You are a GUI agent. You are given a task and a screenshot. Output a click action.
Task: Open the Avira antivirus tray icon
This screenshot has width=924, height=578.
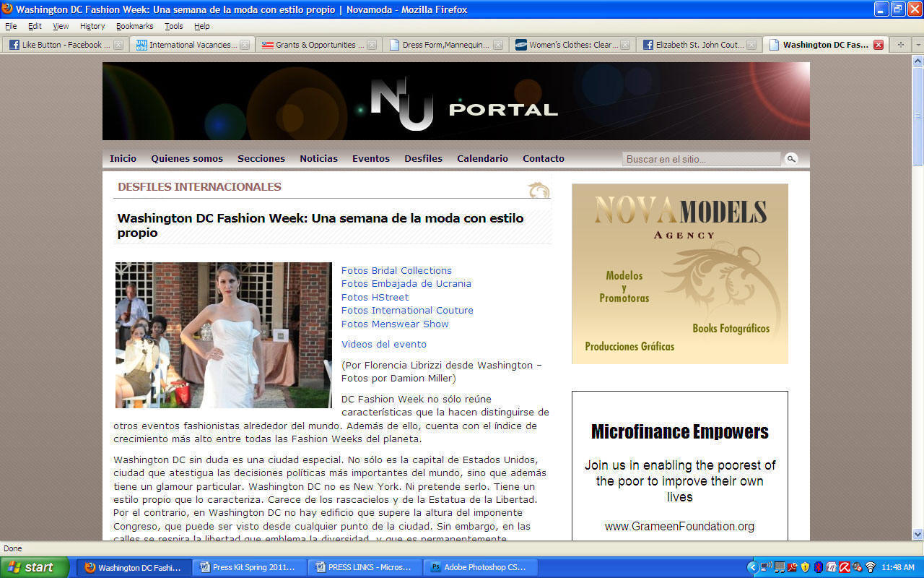[844, 567]
